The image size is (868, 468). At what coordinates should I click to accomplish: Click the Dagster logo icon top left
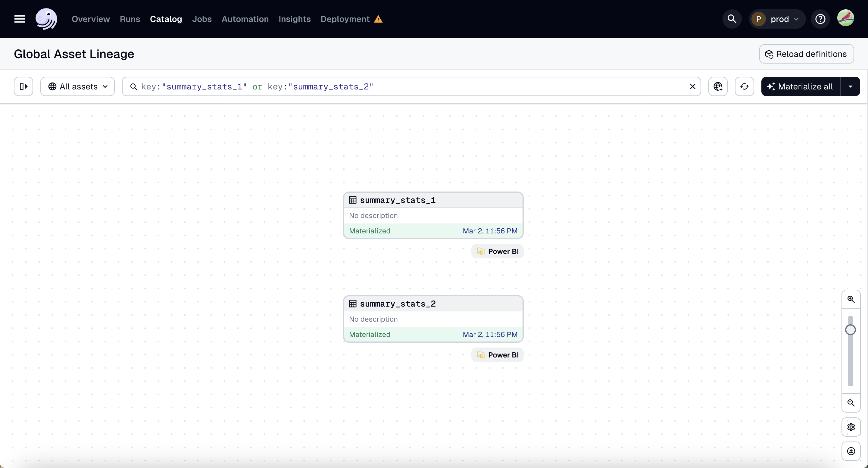pos(46,19)
